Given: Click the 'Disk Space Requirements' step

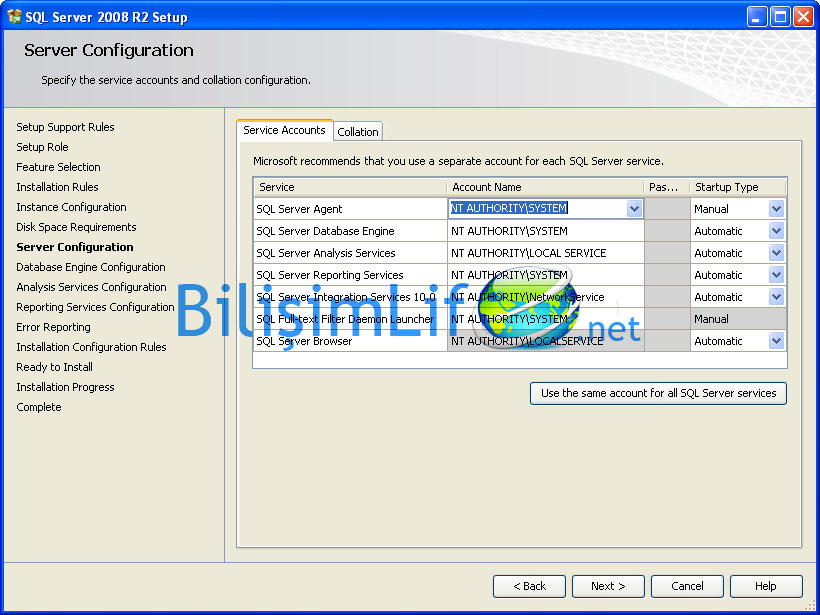Looking at the screenshot, I should 76,227.
